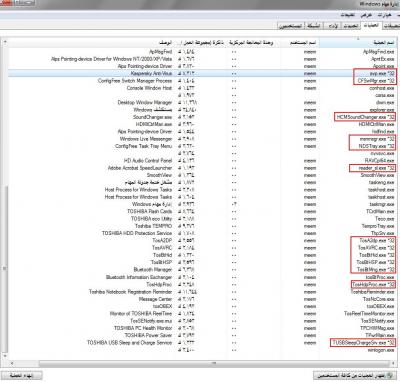Select the TosA2dp.exe *32 process

[377, 240]
